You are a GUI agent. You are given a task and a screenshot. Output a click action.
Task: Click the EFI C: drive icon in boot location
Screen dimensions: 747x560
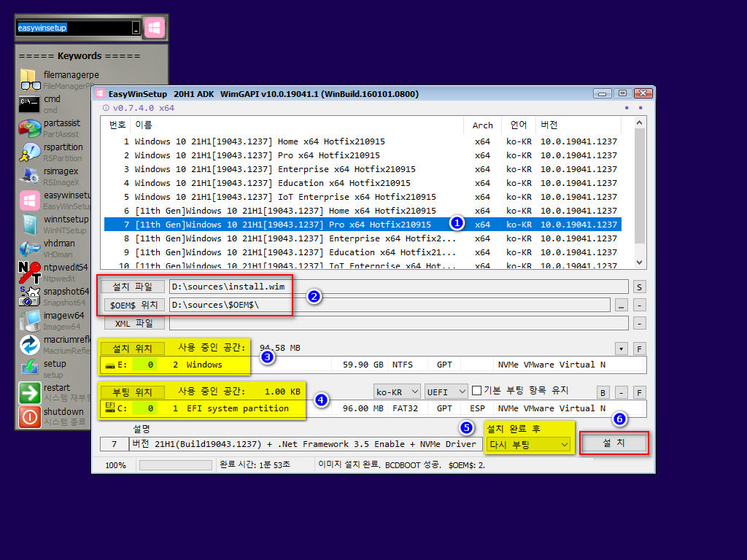(110, 408)
